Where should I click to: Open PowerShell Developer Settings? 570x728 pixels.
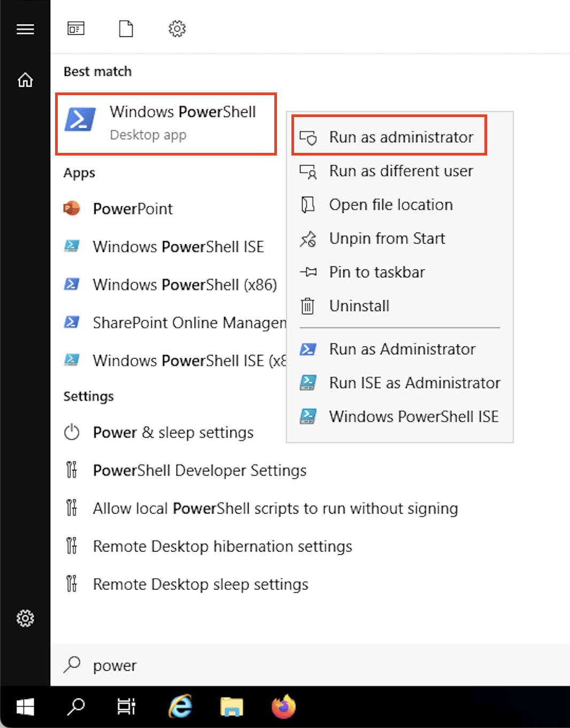click(199, 470)
